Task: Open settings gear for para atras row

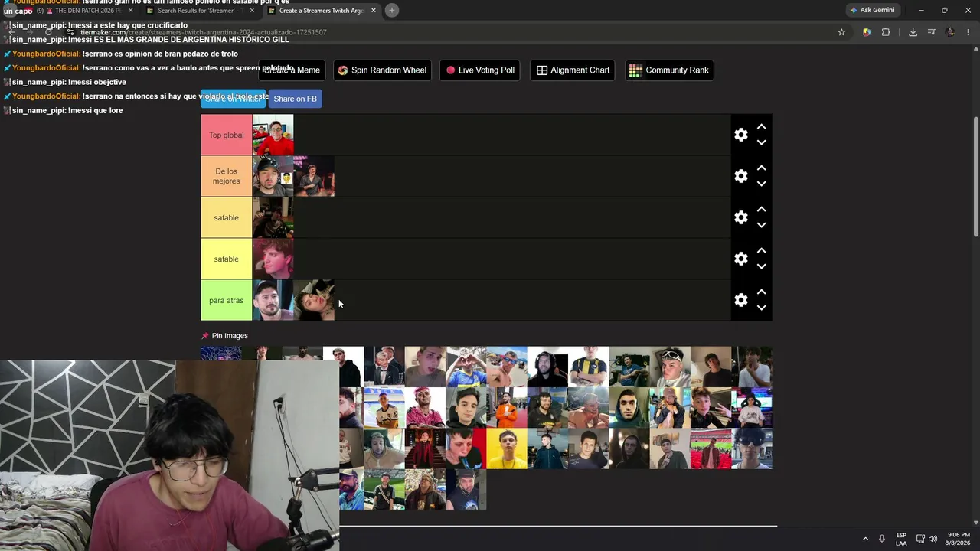Action: pos(740,300)
